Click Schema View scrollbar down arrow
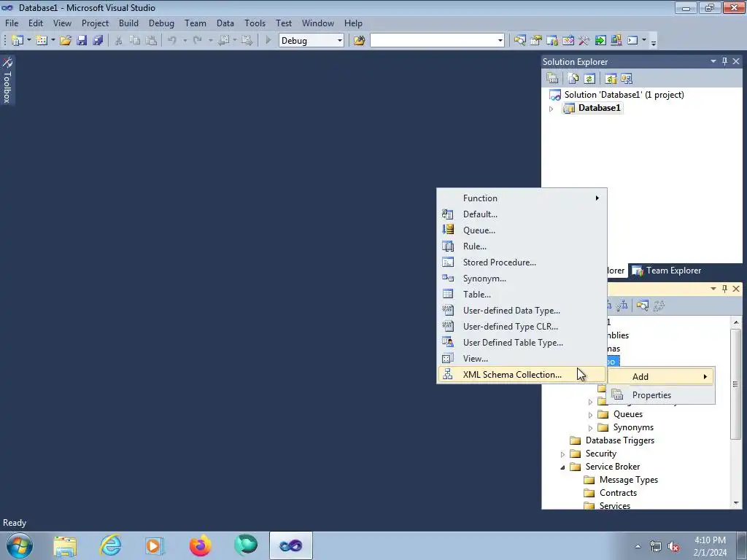 (x=736, y=503)
